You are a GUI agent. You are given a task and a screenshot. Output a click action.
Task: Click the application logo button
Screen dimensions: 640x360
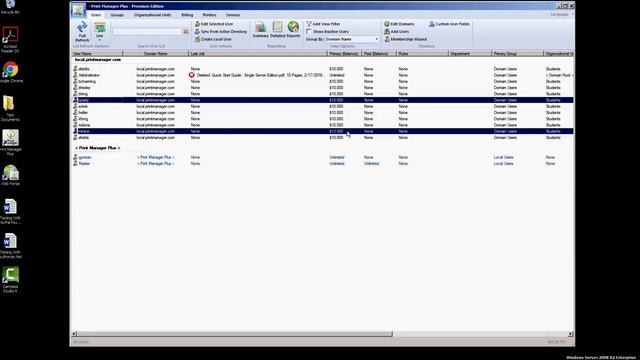78,10
